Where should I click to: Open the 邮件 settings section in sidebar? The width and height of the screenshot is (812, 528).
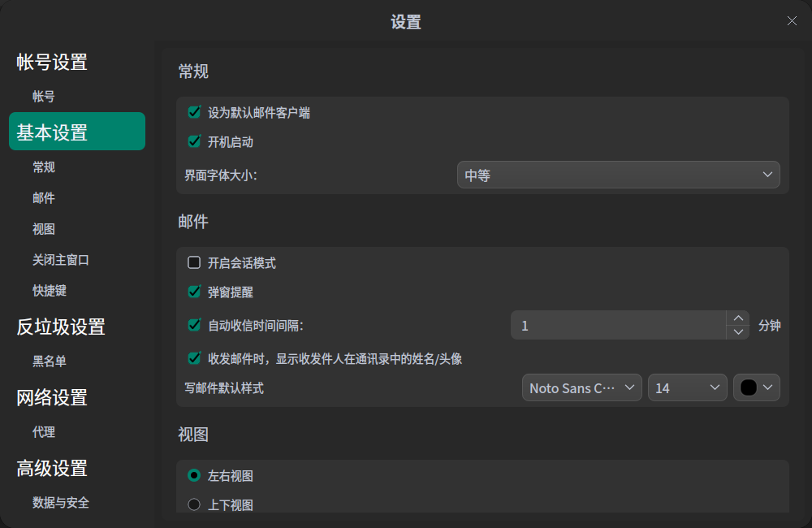pyautogui.click(x=44, y=197)
